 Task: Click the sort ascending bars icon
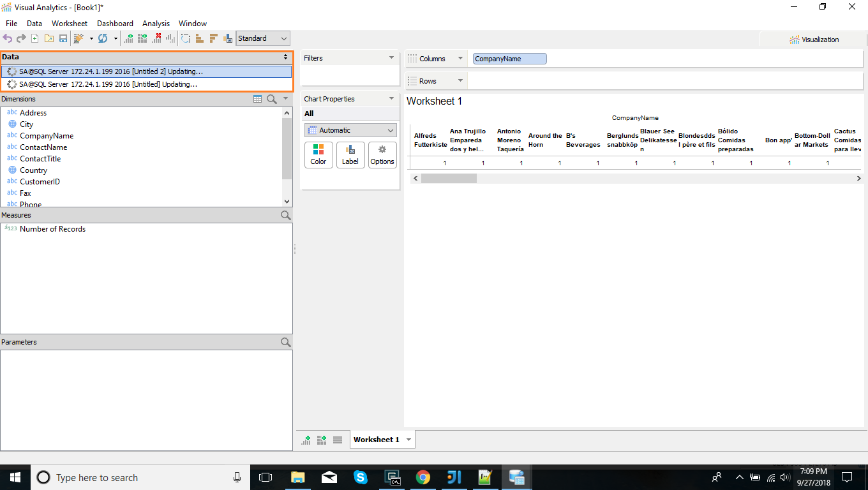[200, 38]
